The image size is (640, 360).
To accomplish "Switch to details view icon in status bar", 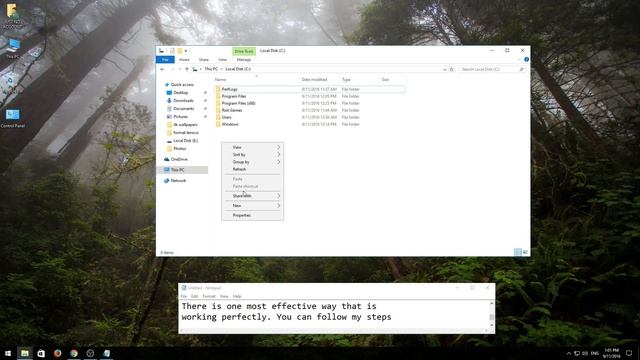I will pos(518,252).
